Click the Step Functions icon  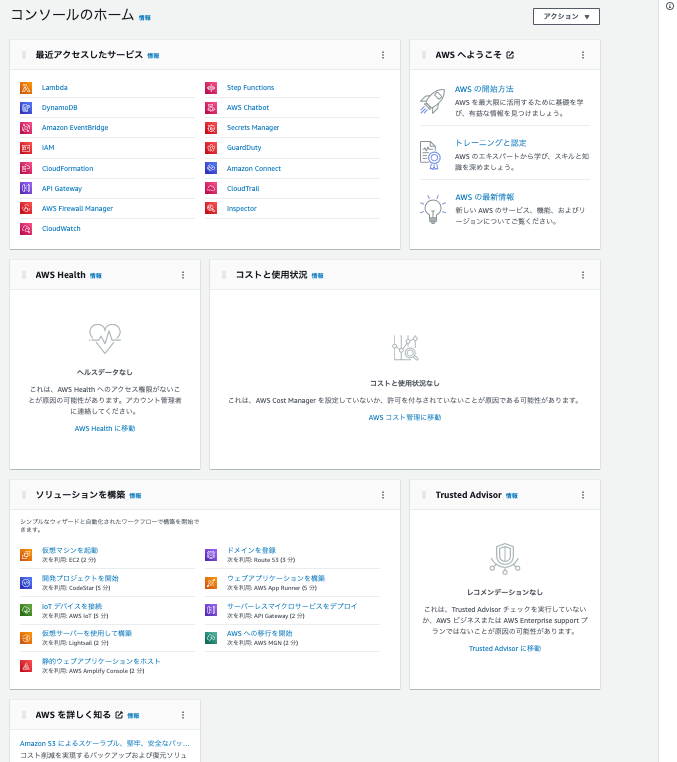click(x=211, y=87)
